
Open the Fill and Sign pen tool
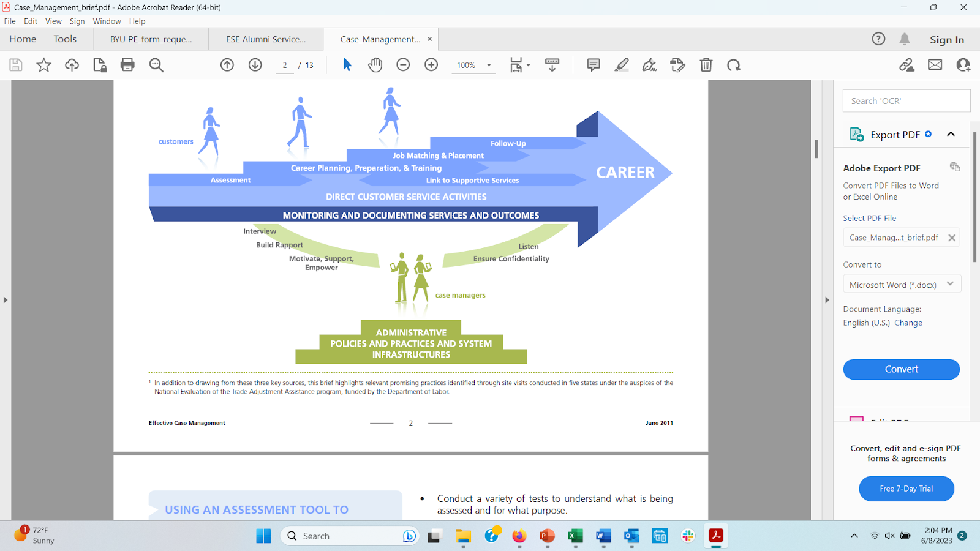(649, 65)
